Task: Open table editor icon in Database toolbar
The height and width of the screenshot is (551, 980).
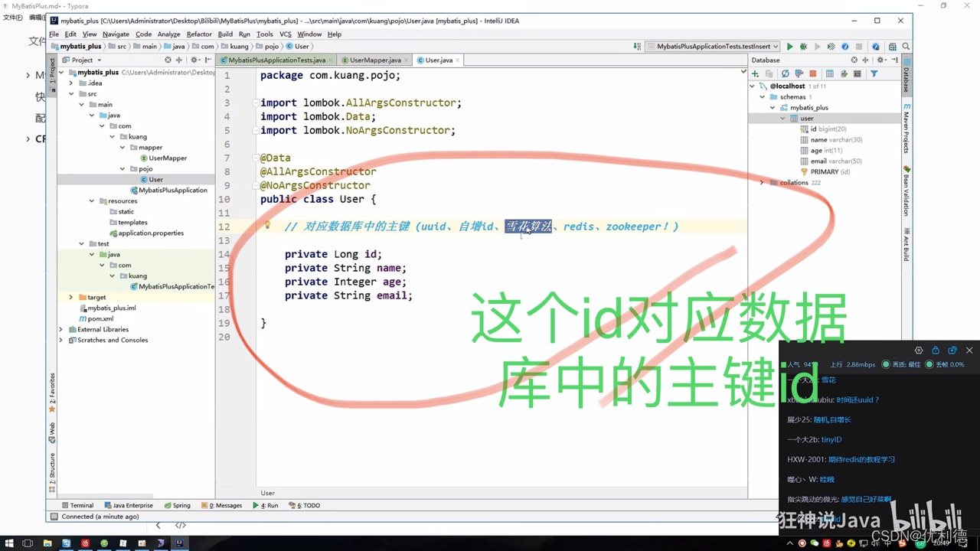Action: (829, 73)
